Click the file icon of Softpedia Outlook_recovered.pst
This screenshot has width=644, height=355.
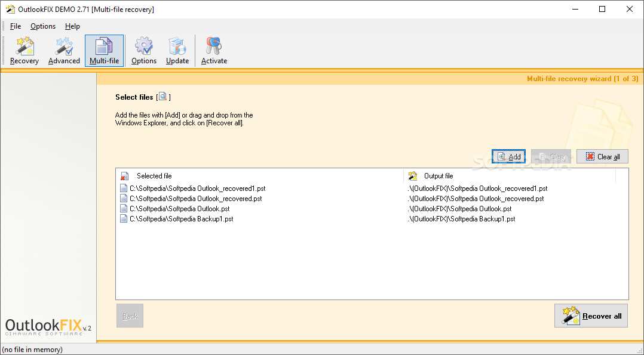pyautogui.click(x=124, y=198)
